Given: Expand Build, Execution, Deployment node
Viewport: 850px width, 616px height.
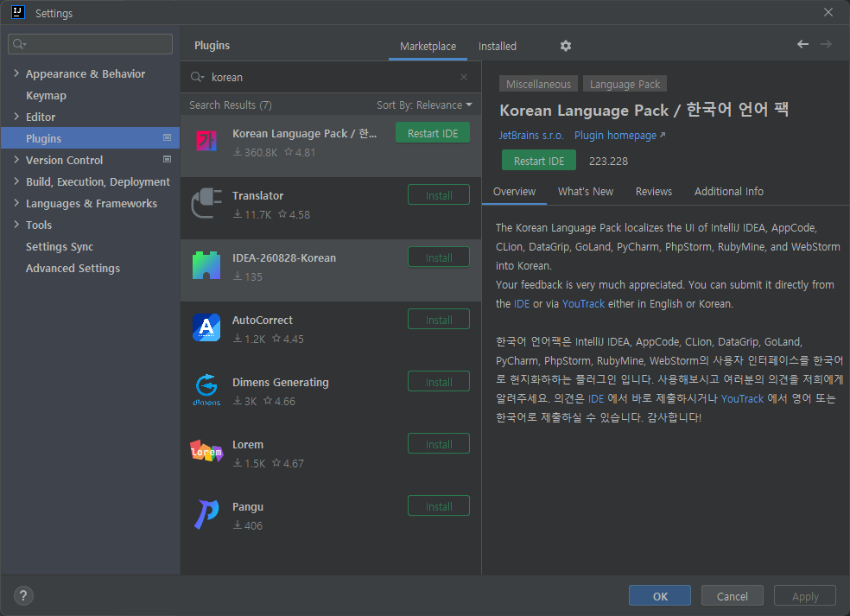Looking at the screenshot, I should coord(16,181).
